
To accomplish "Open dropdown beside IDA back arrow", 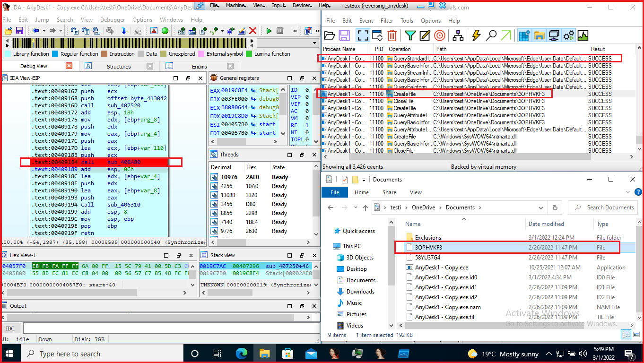I will (44, 31).
